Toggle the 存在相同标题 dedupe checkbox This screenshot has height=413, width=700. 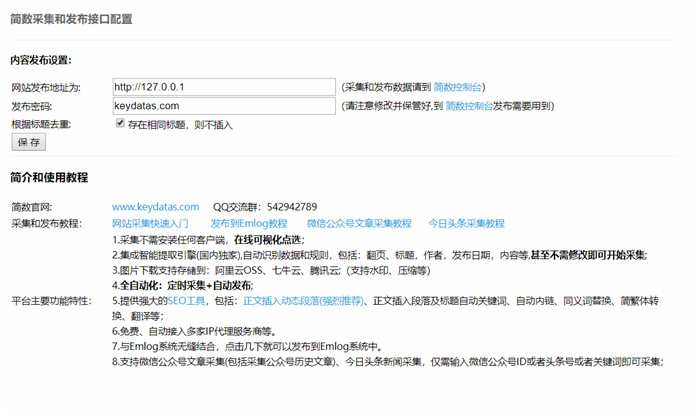(120, 123)
